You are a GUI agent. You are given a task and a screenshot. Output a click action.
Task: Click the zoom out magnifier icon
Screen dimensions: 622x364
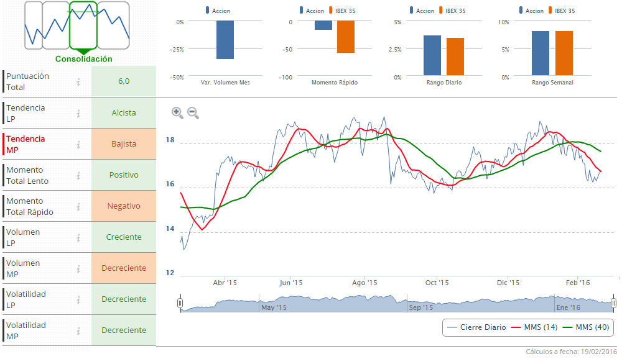tap(193, 112)
